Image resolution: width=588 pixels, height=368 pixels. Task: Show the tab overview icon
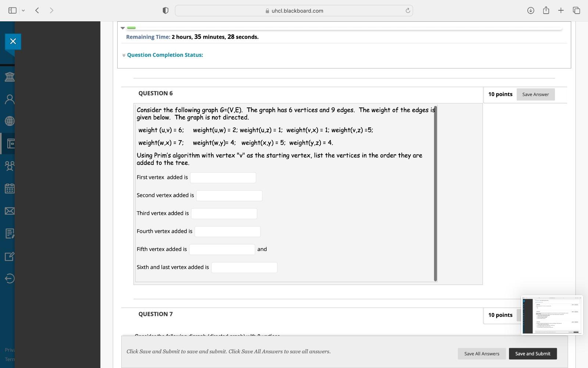[x=576, y=11]
